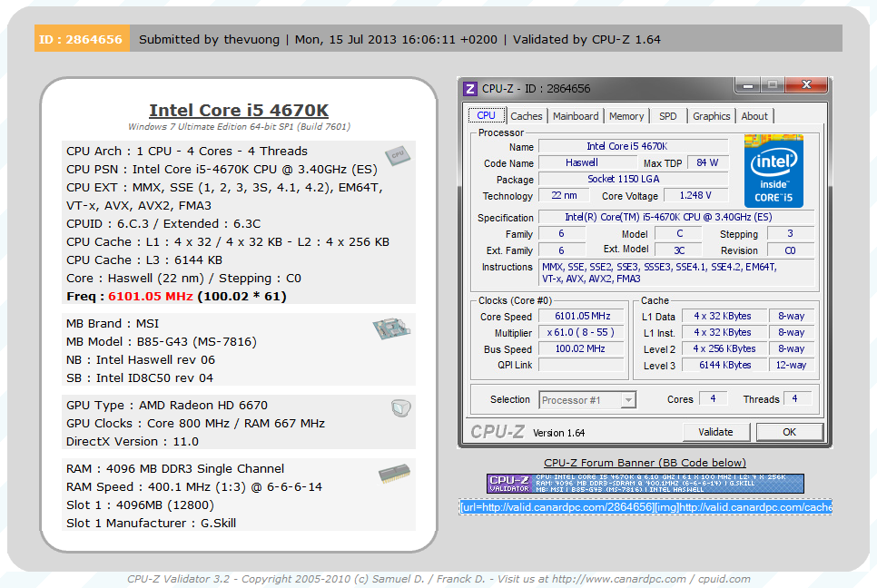This screenshot has width=877, height=588.
Task: Select the SPD tab
Action: 668,116
